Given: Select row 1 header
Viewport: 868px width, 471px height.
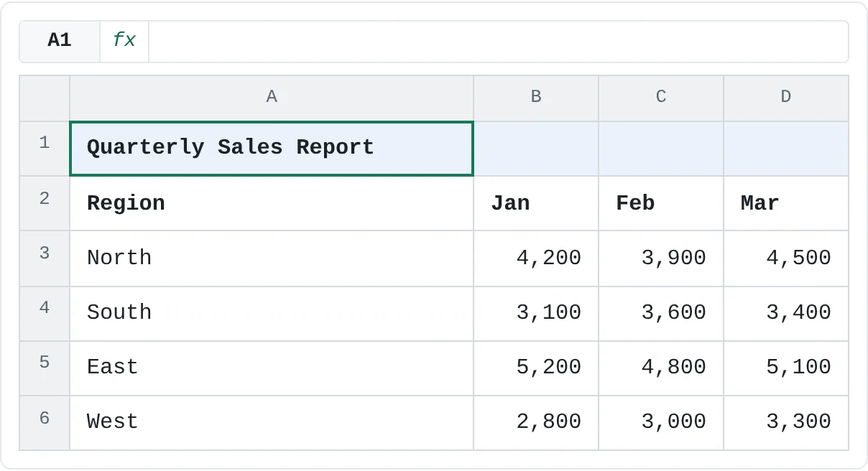Looking at the screenshot, I should click(x=45, y=149).
